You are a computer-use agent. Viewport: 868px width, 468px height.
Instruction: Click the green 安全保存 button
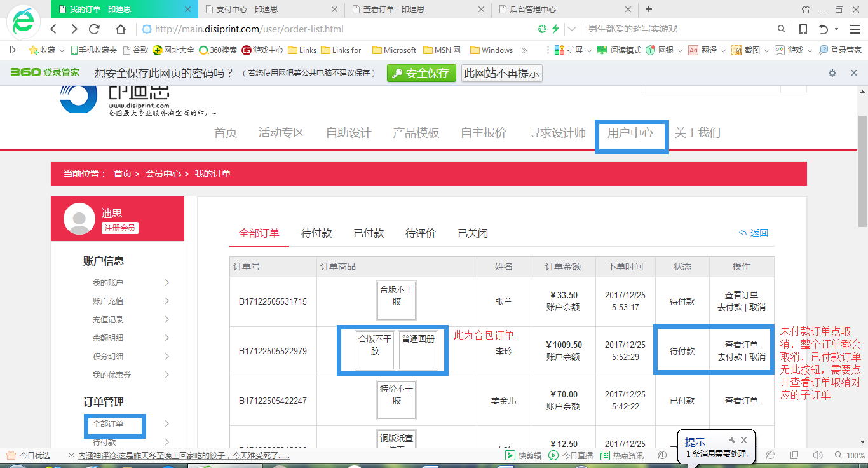pos(421,73)
